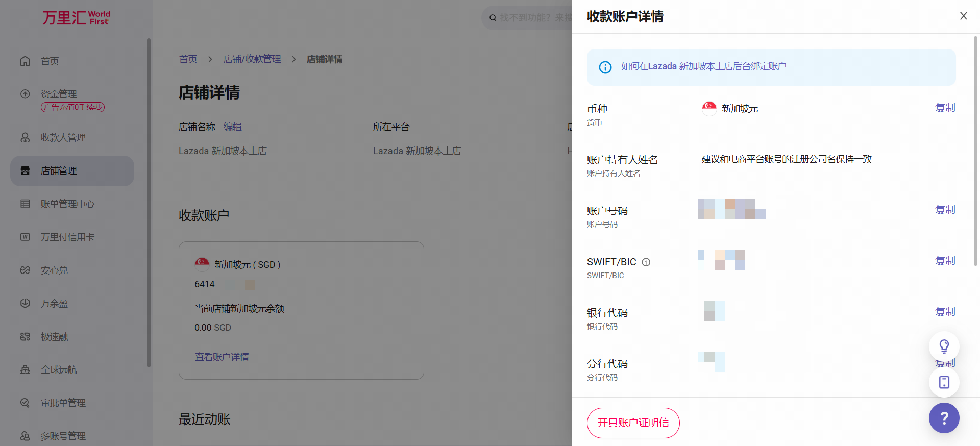
Task: Click the 分行代码 field label
Action: click(607, 364)
